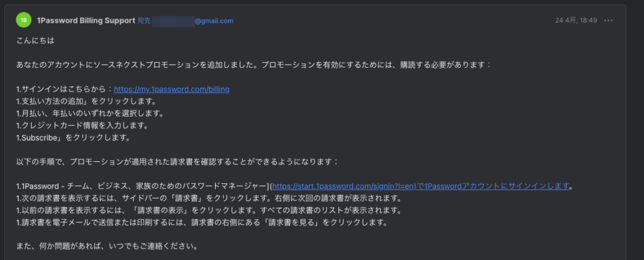Click the Subscribe step line
The image size is (644, 260).
click(73, 138)
